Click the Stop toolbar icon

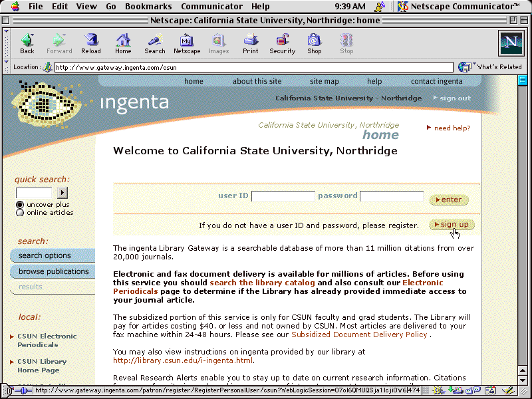[x=346, y=44]
